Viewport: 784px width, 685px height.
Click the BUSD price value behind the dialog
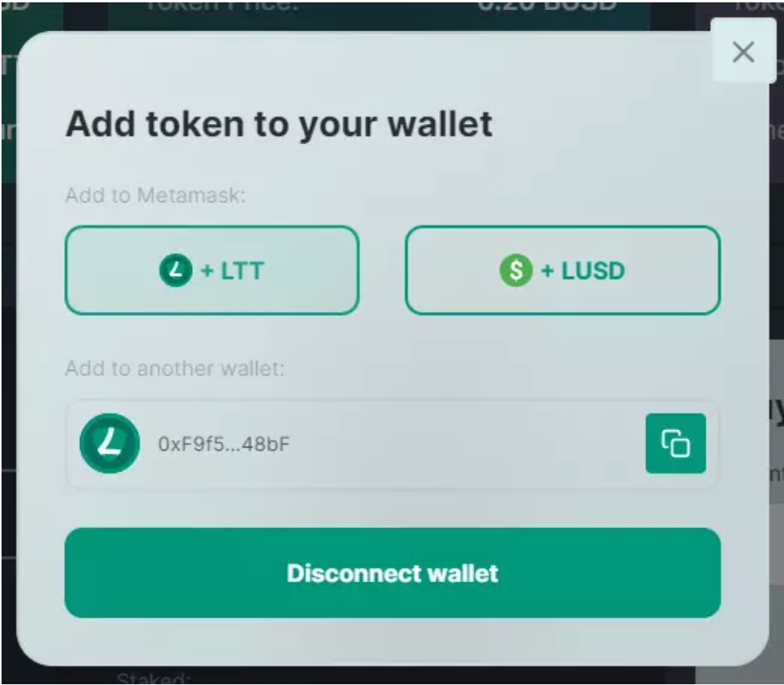coord(546,5)
